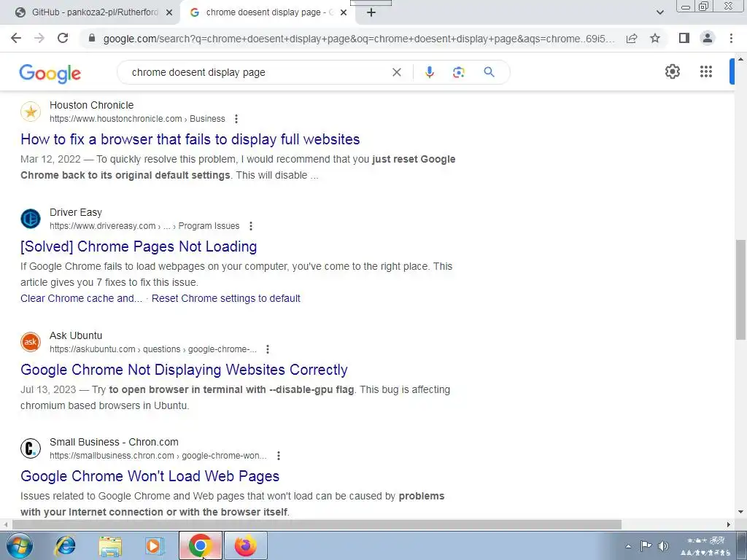Click the address bar URL

tap(359, 39)
